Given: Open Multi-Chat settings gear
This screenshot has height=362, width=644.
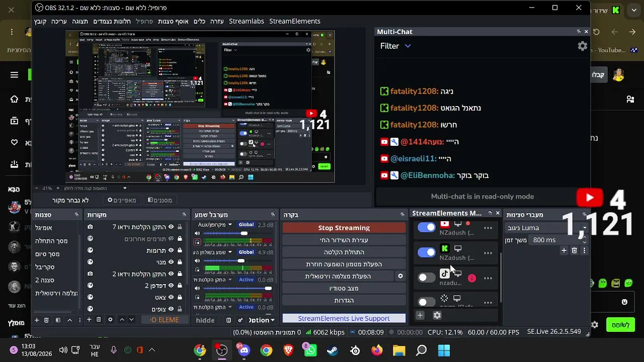Looking at the screenshot, I should pyautogui.click(x=583, y=46).
